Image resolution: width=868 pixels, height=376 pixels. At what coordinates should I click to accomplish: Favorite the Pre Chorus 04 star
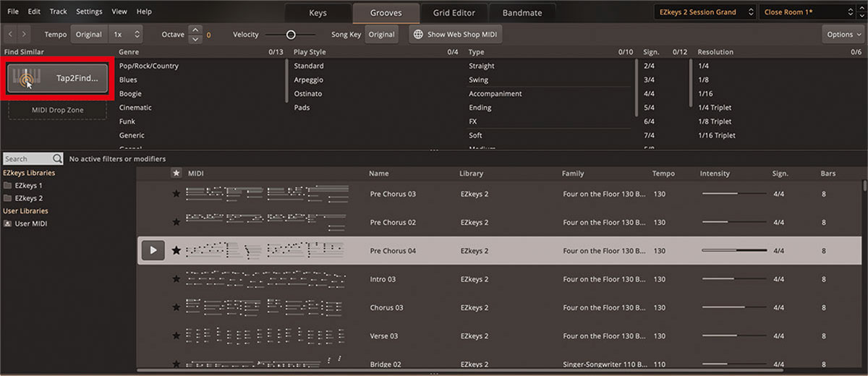(176, 251)
